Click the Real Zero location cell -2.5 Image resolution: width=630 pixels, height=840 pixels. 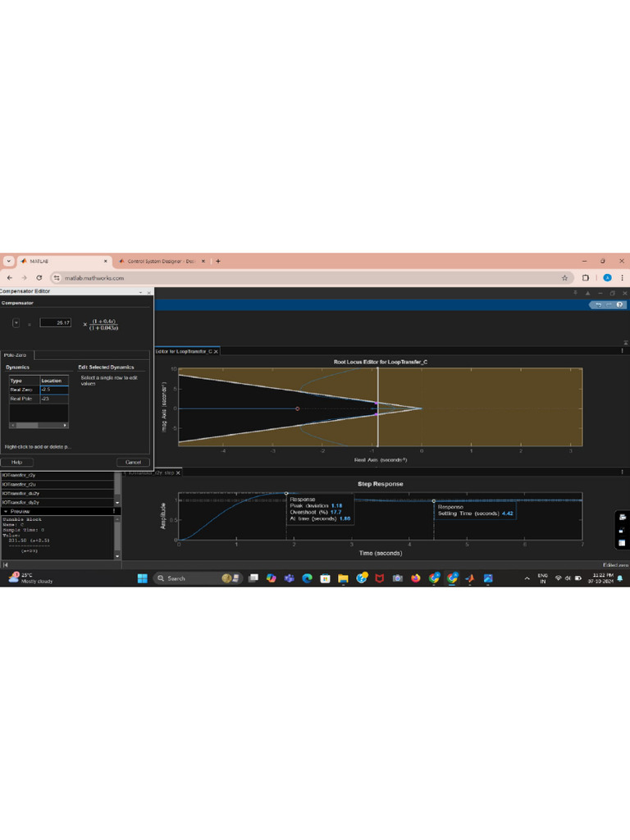(55, 390)
